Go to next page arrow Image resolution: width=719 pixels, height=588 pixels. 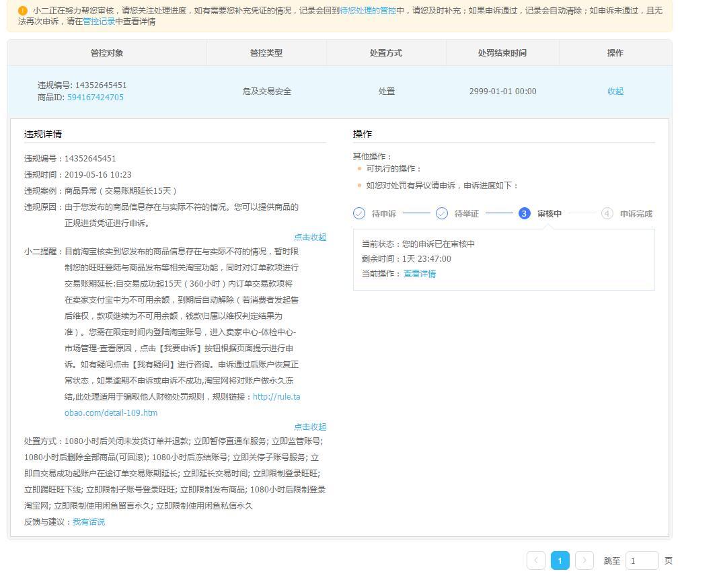point(584,560)
